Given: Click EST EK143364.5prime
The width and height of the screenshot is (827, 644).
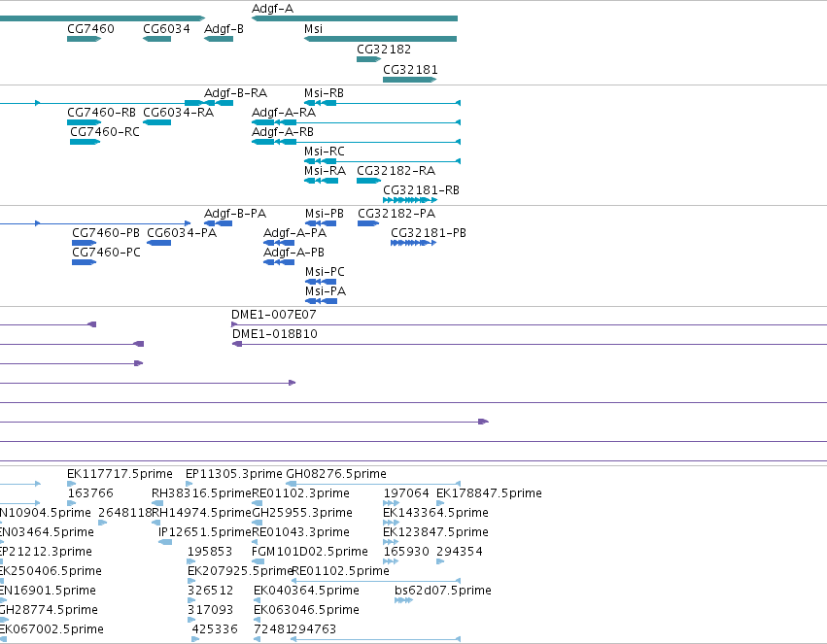Looking at the screenshot, I should 391,523.
